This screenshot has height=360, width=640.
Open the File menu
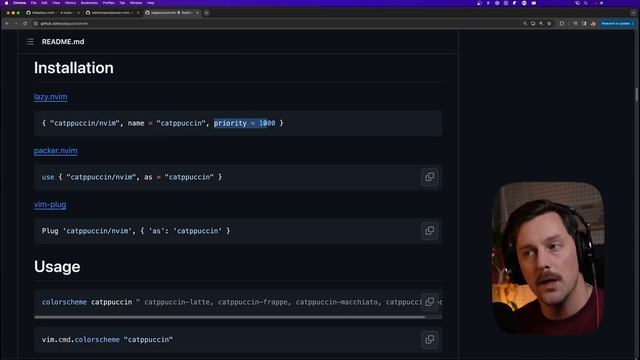tap(33, 3)
